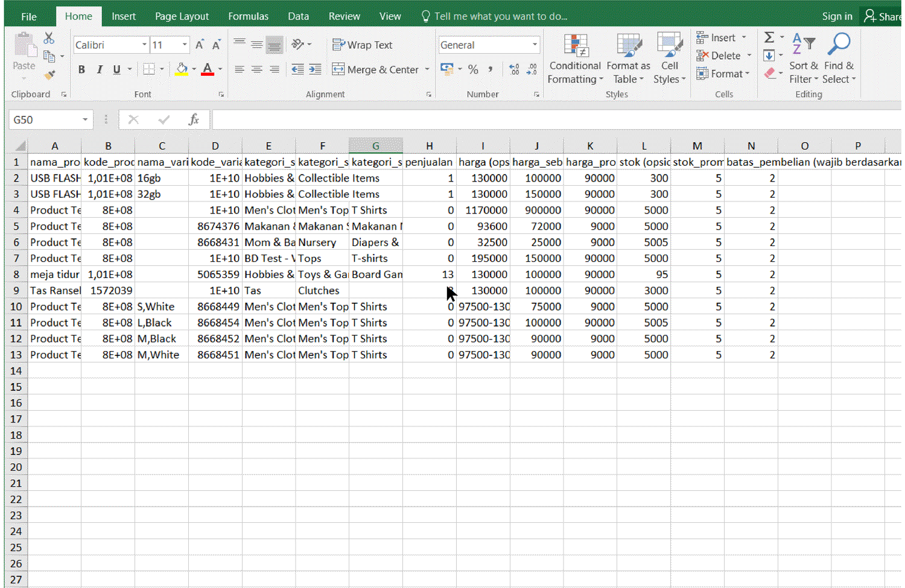The height and width of the screenshot is (588, 905).
Task: Click the Cut scissors icon
Action: (x=49, y=39)
